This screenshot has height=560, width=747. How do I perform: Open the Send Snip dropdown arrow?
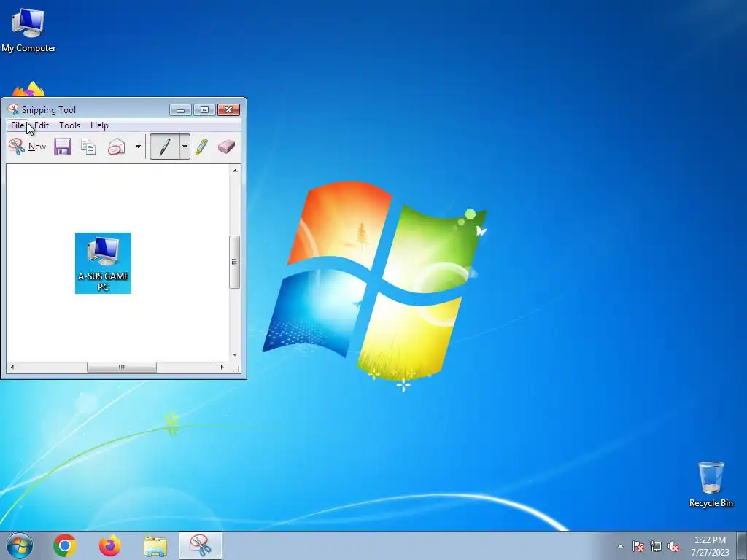pyautogui.click(x=138, y=147)
